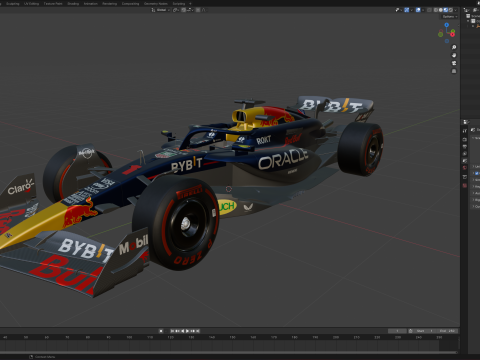Jump to next keyframe button
The height and width of the screenshot is (360, 480).
pos(192,331)
